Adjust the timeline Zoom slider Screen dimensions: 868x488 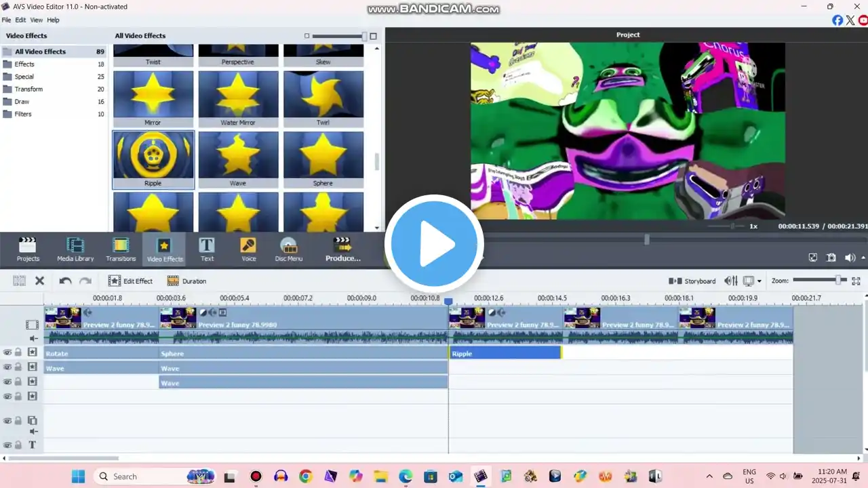(x=819, y=280)
